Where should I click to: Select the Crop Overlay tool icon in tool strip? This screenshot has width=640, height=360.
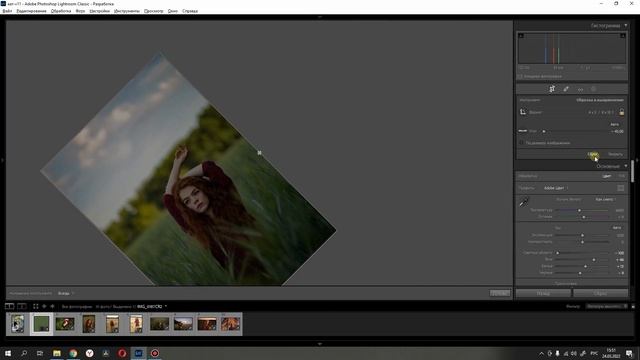tap(552, 89)
